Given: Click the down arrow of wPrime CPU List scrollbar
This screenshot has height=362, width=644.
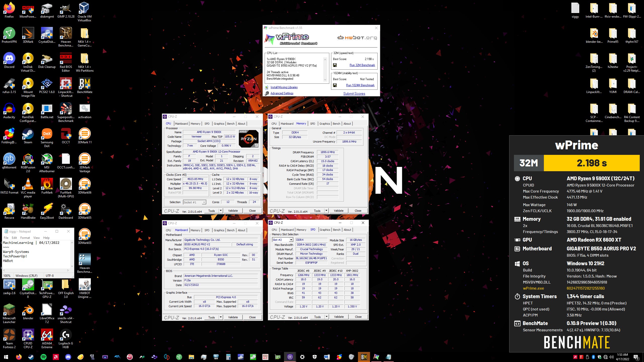Looking at the screenshot, I should tap(325, 80).
